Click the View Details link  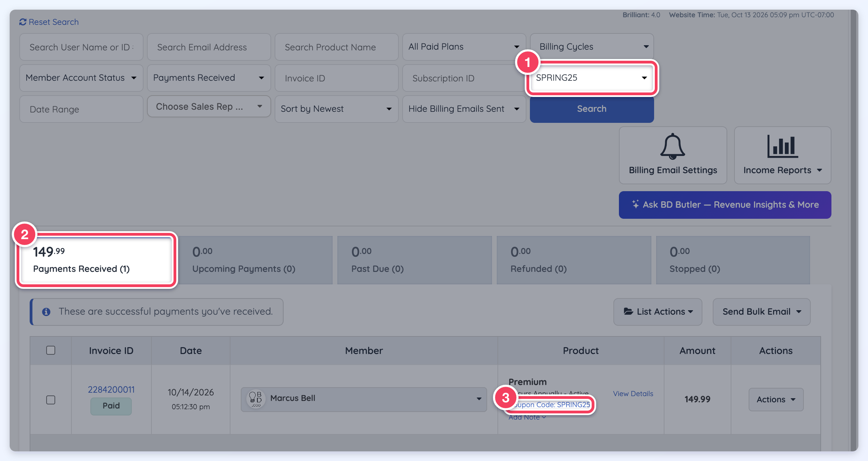click(633, 393)
